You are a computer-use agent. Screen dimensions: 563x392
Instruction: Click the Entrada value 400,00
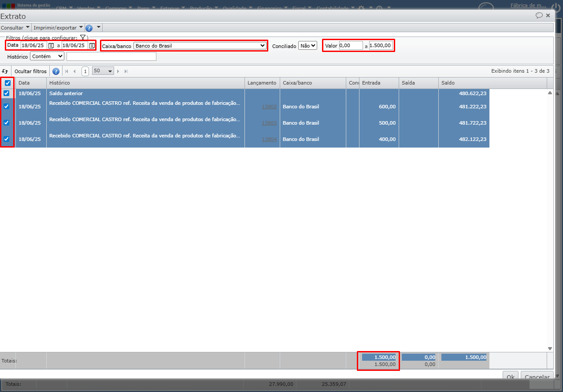click(x=387, y=139)
